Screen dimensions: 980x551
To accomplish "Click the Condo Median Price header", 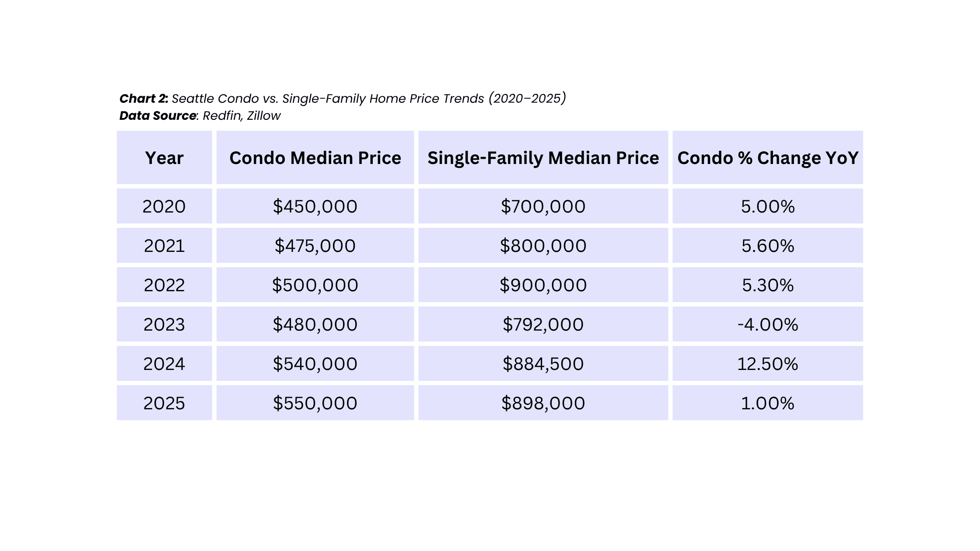I will point(315,158).
